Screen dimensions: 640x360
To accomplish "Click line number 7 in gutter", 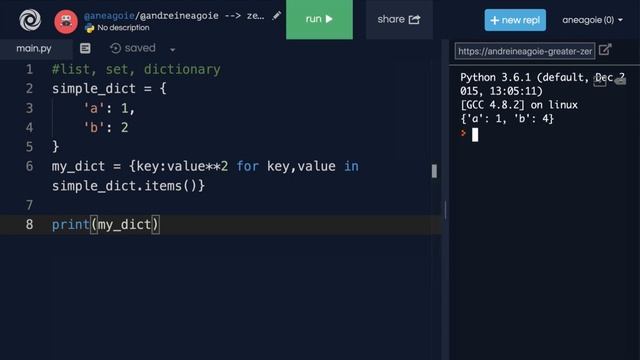I will coord(29,205).
